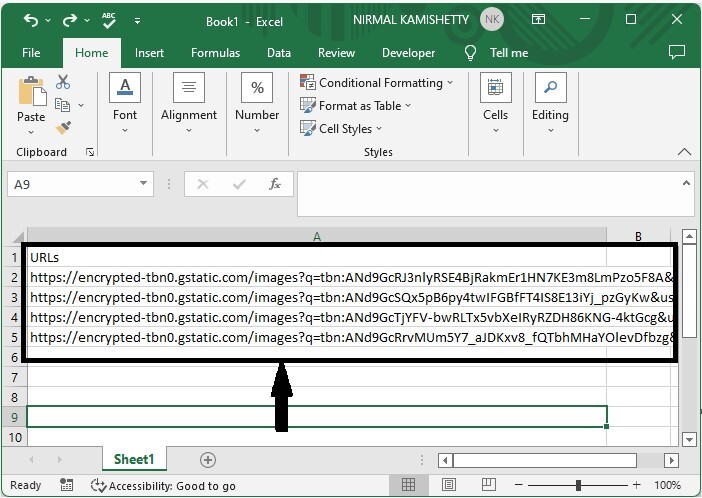Switch to Normal view in status bar
Image resolution: width=702 pixels, height=498 pixels.
408,485
